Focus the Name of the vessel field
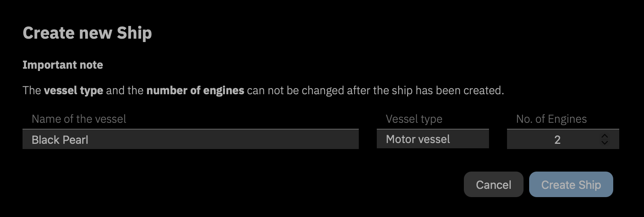This screenshot has height=217, width=644. (190, 140)
